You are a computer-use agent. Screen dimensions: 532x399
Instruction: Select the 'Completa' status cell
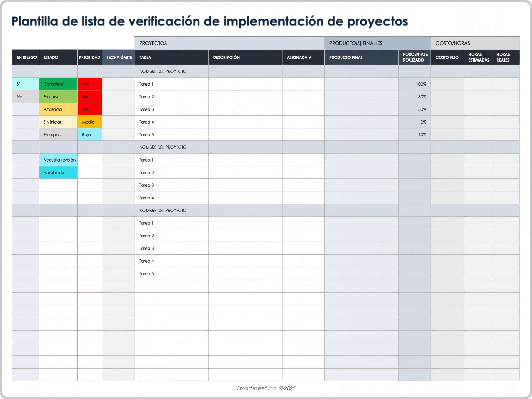click(58, 84)
